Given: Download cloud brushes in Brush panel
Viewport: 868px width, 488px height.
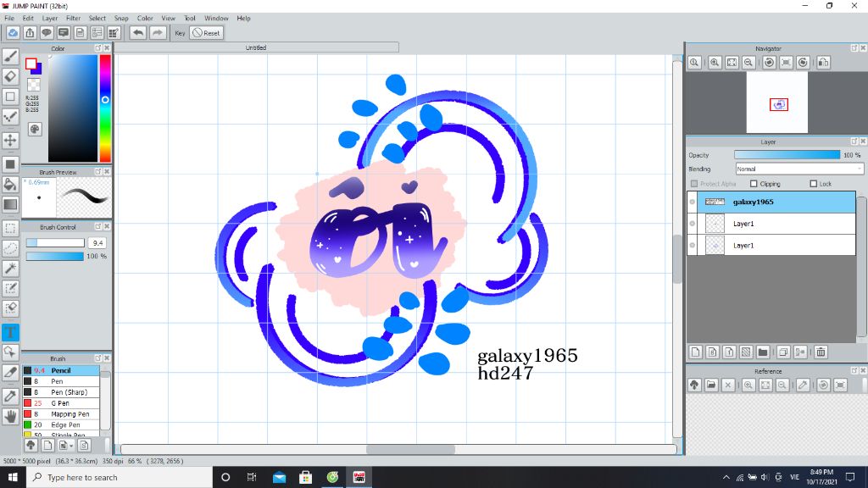Looking at the screenshot, I should pos(31,445).
